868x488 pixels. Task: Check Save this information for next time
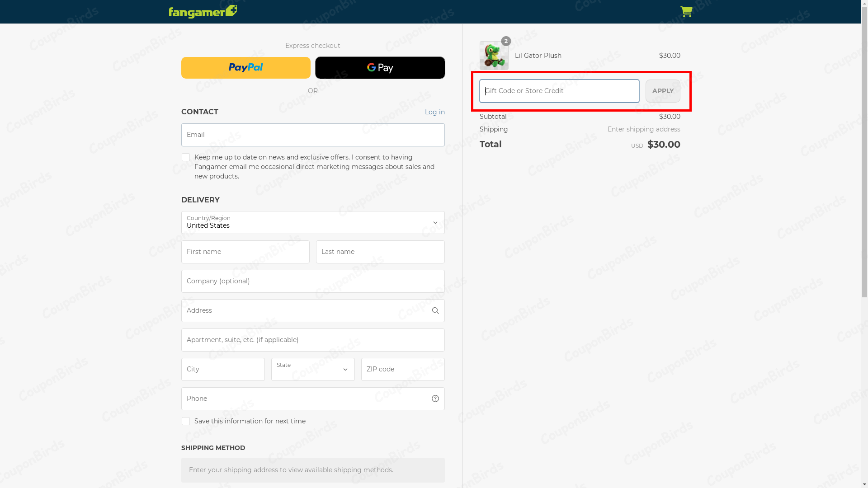(186, 421)
